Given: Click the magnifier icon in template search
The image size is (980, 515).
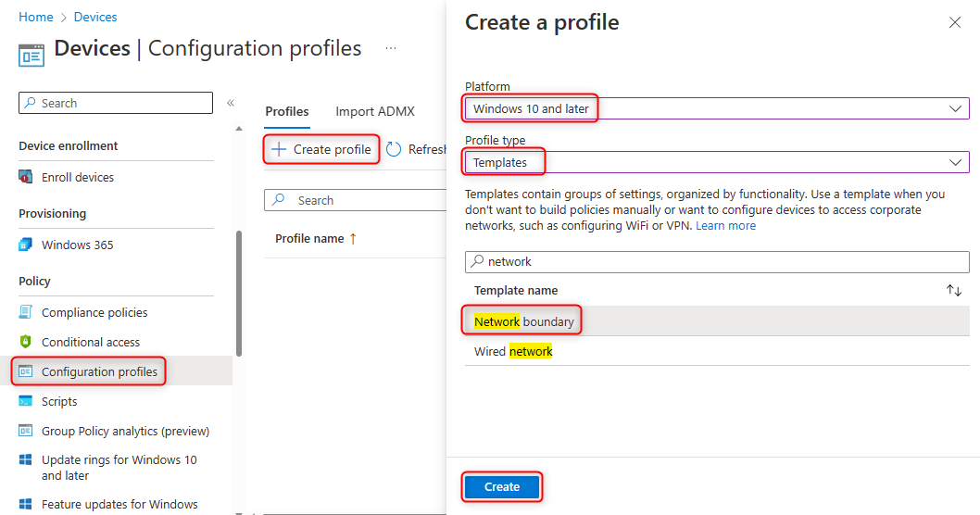Looking at the screenshot, I should click(478, 261).
